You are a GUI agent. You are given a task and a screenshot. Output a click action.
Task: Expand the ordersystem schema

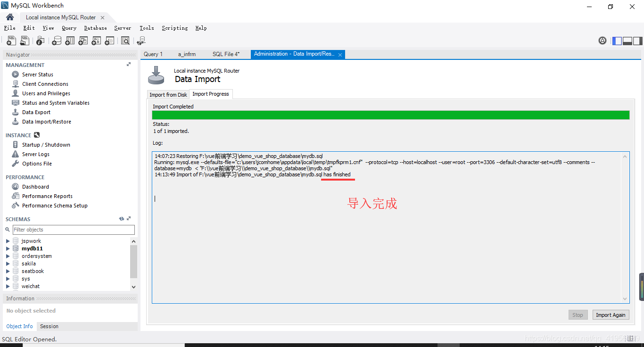pos(8,256)
